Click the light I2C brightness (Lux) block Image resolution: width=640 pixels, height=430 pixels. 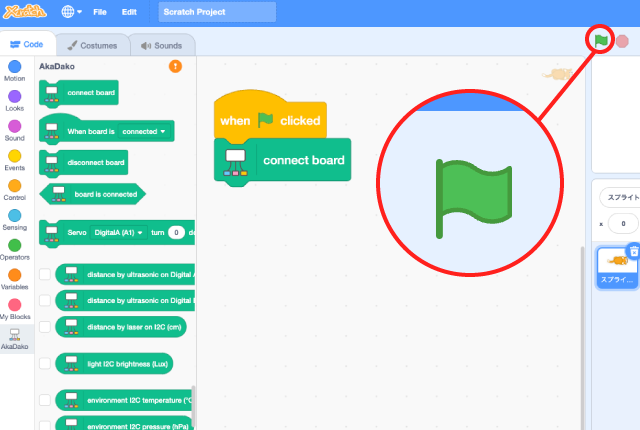(114, 364)
